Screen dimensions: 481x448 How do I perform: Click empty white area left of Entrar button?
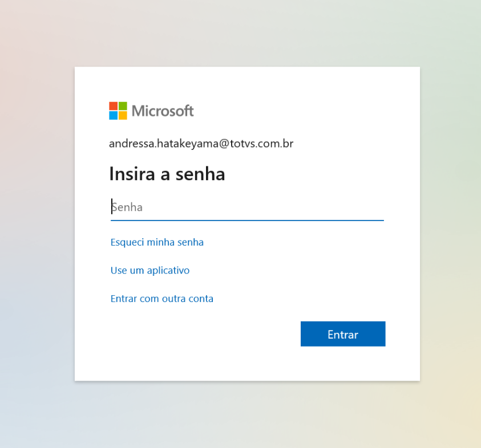point(200,334)
